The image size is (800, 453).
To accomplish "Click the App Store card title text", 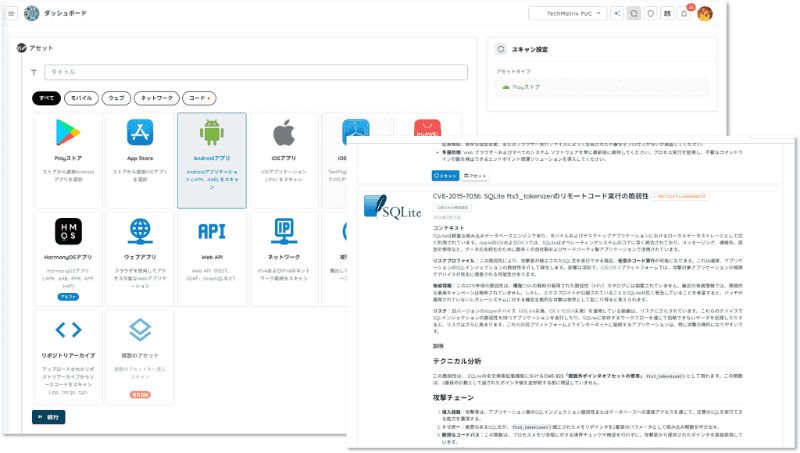I will [x=140, y=158].
